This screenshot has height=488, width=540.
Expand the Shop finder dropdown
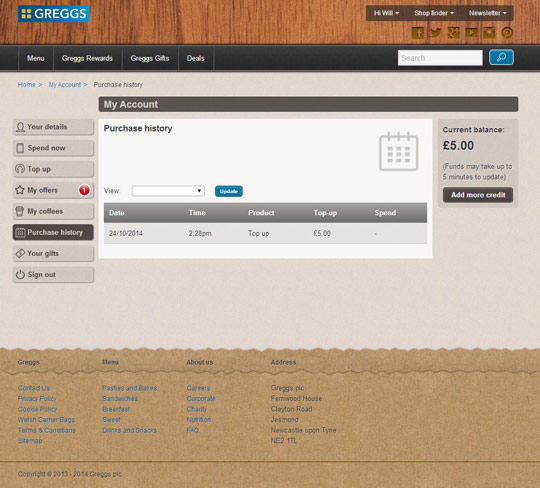coord(434,13)
